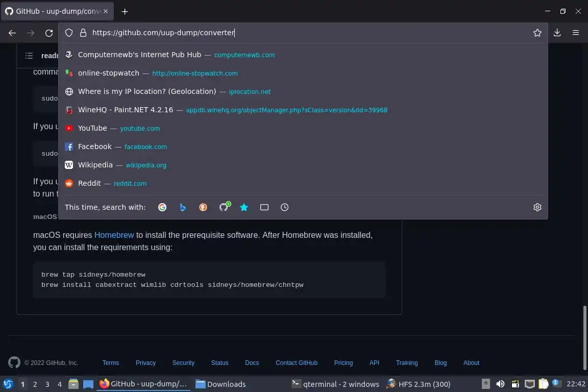588x392 pixels.
Task: Open search settings gear in the dropdown
Action: pos(537,207)
